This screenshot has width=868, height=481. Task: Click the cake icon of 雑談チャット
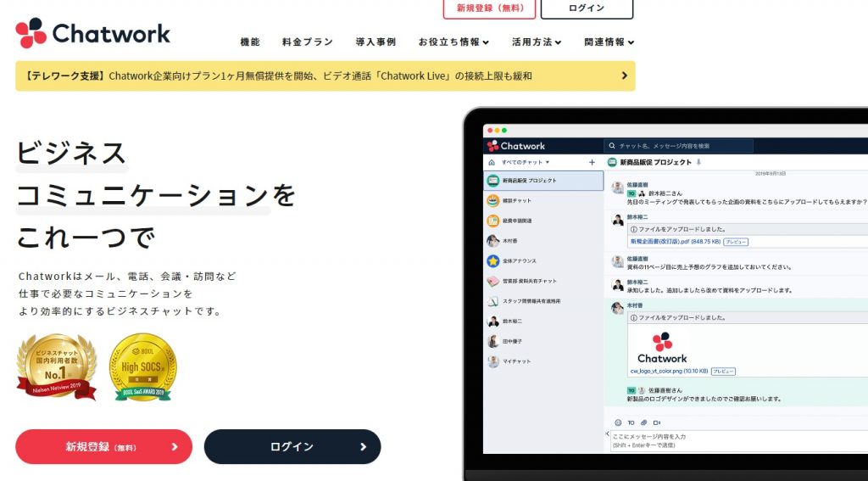click(x=492, y=200)
